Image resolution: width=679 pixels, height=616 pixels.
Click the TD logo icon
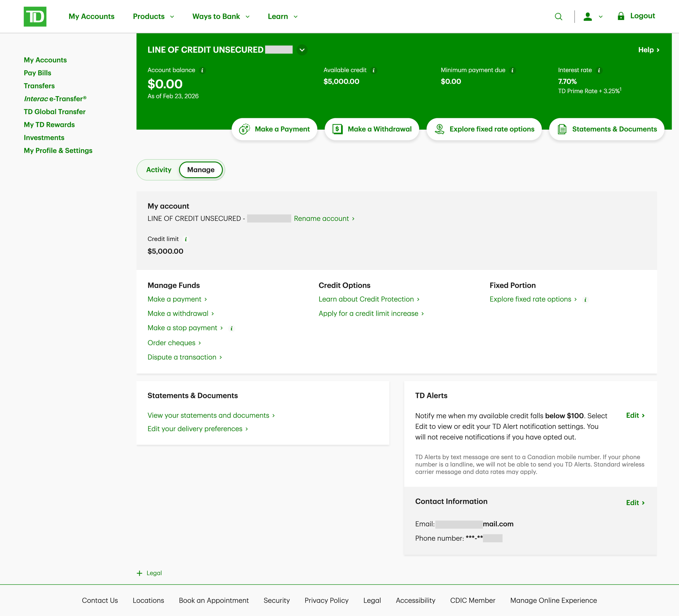[x=35, y=17]
